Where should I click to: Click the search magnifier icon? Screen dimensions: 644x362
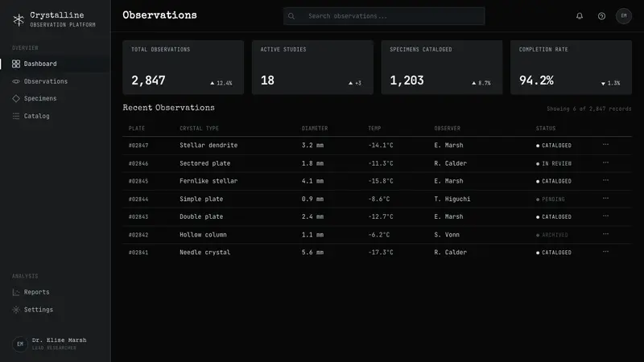point(291,16)
